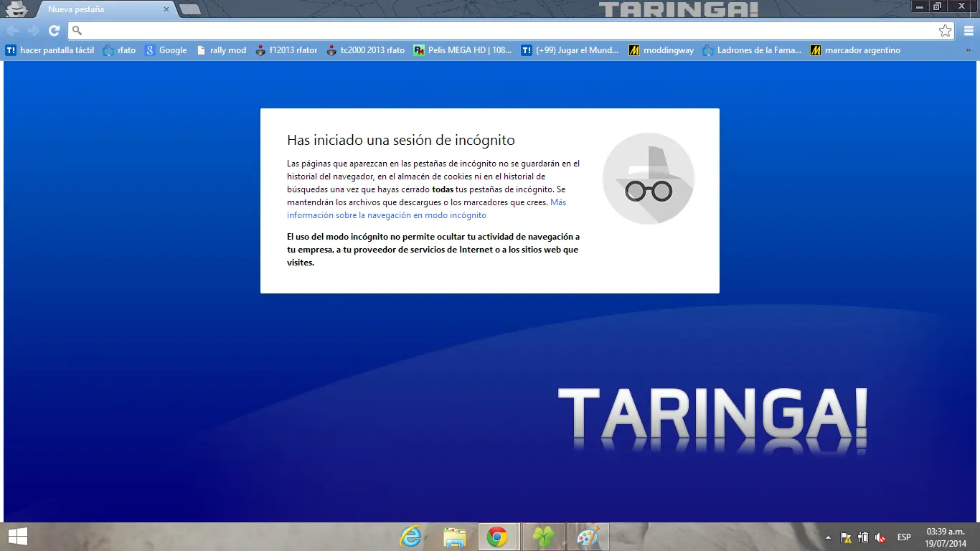Open the Action Center flag icon

846,537
